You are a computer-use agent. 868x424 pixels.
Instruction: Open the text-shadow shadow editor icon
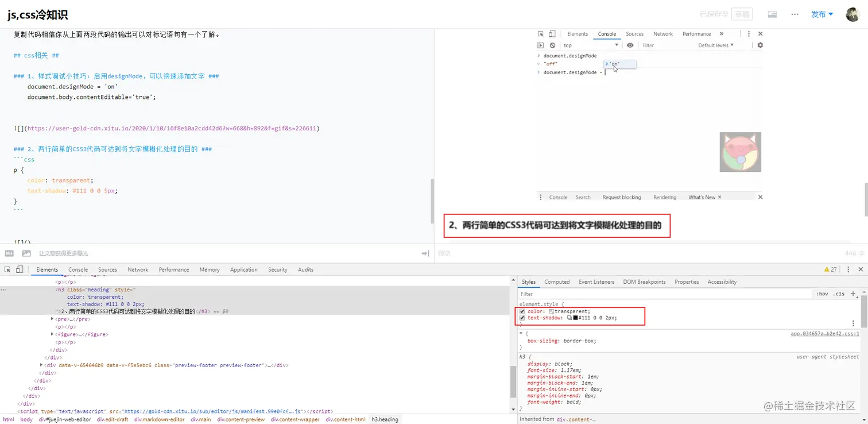(x=569, y=318)
